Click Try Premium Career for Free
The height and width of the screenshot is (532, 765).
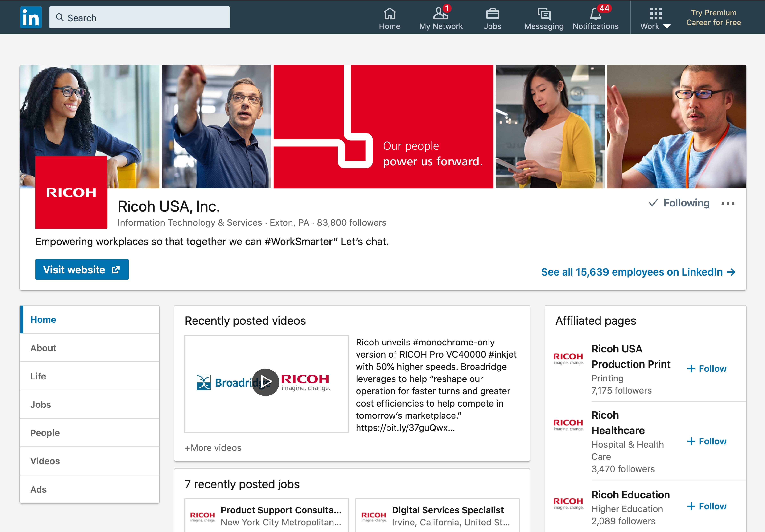[x=713, y=17]
